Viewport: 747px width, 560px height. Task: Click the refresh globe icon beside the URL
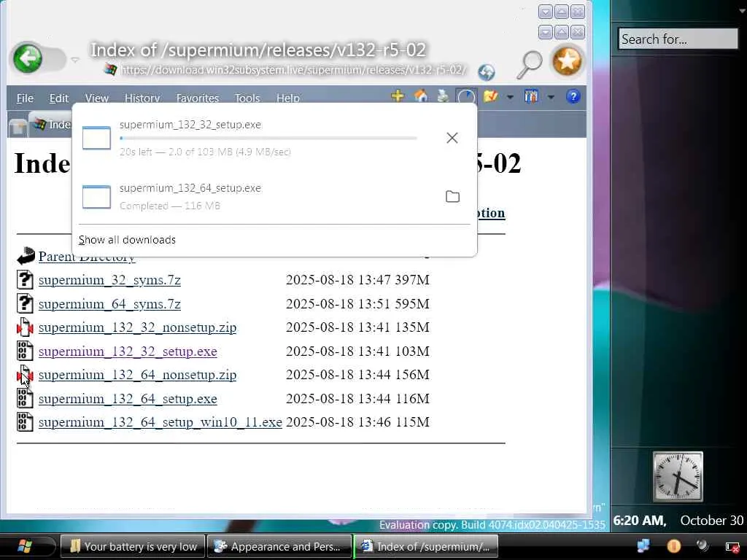coord(487,72)
